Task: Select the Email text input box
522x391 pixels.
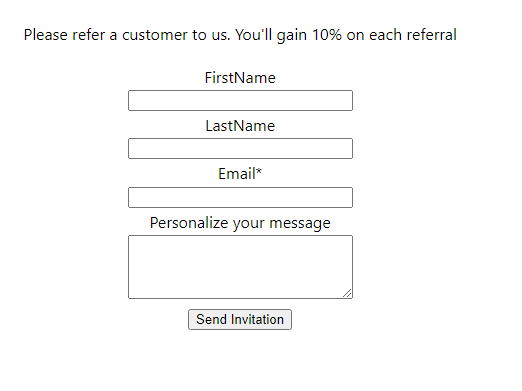Action: click(240, 197)
